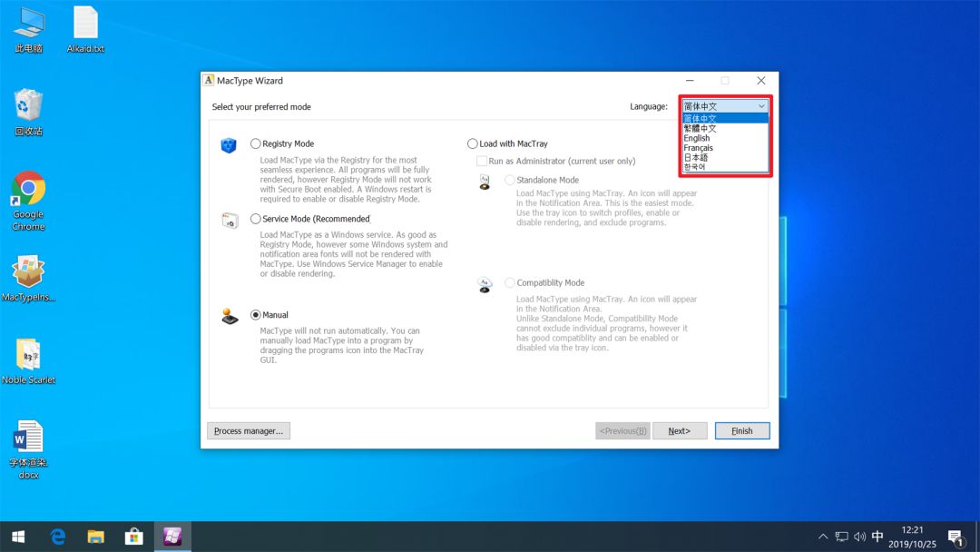Open Microsoft Store from the taskbar
This screenshot has width=980, height=552.
[133, 537]
